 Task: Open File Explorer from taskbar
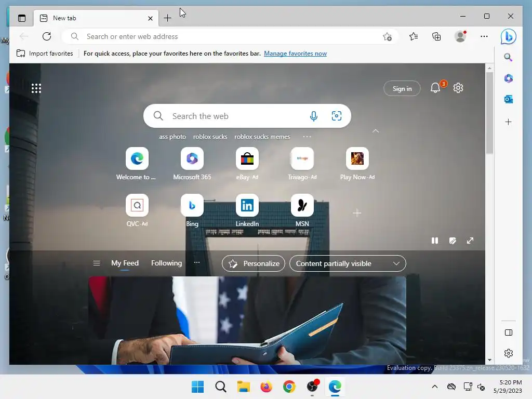[x=243, y=387]
